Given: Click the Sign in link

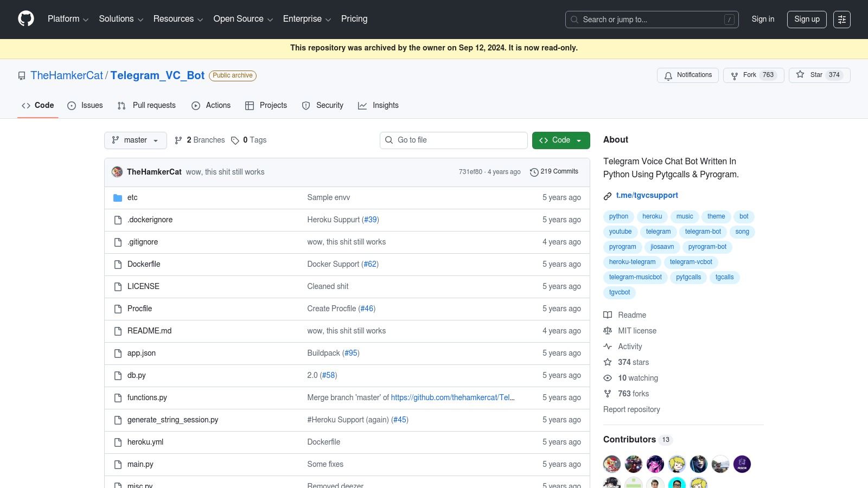Looking at the screenshot, I should click(x=763, y=20).
